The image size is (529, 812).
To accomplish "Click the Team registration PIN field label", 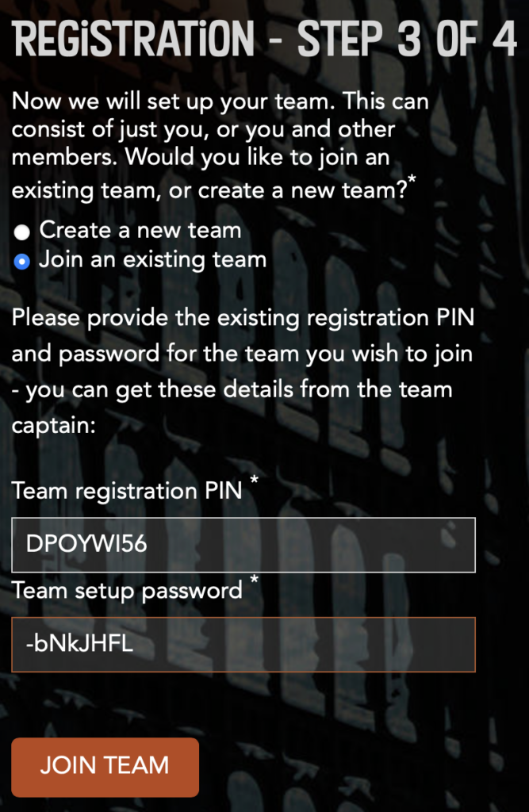I will (127, 490).
